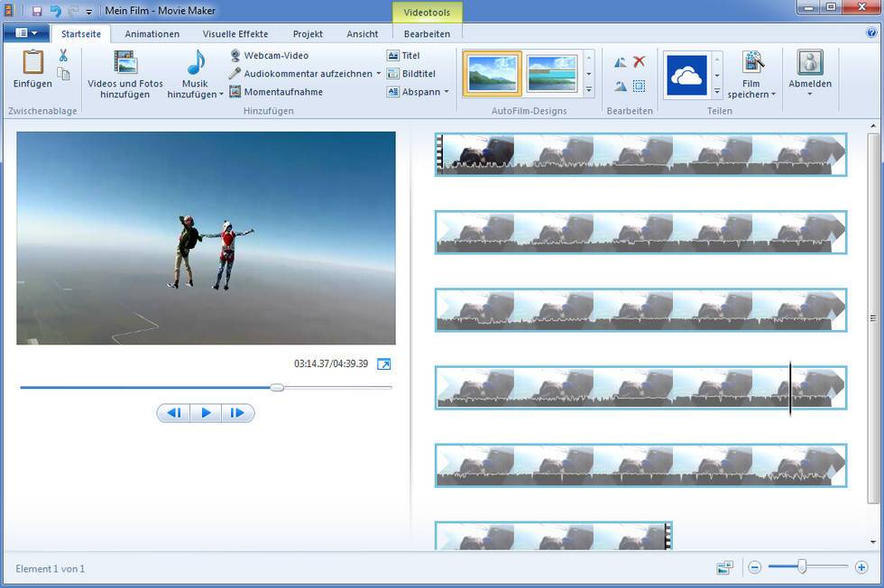Viewport: 884px width, 588px height.
Task: Select the second AutoFilm design thumbnail
Action: [x=552, y=74]
